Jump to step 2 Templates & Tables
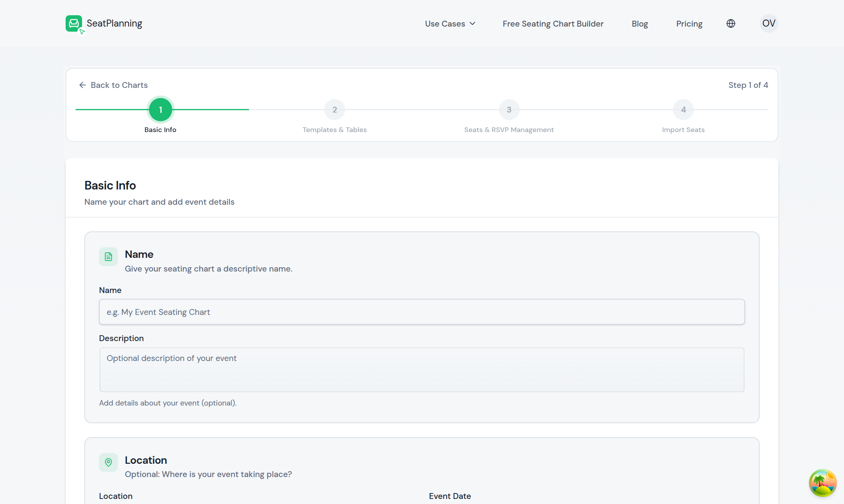 tap(334, 110)
